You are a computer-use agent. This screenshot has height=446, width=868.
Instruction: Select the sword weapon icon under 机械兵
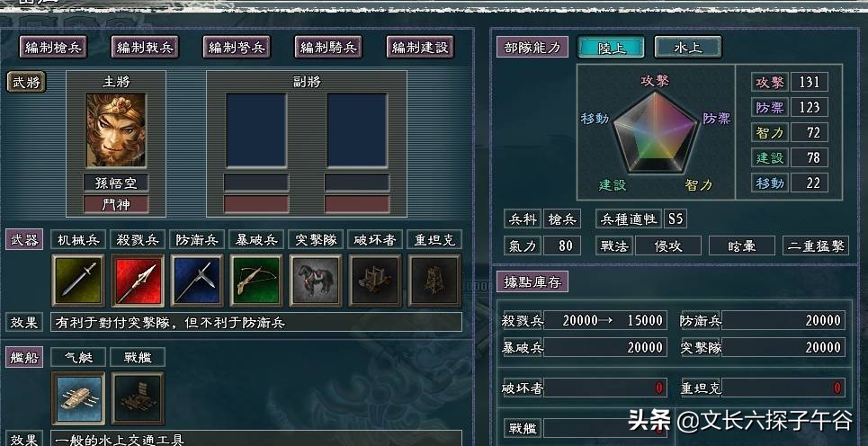point(78,281)
